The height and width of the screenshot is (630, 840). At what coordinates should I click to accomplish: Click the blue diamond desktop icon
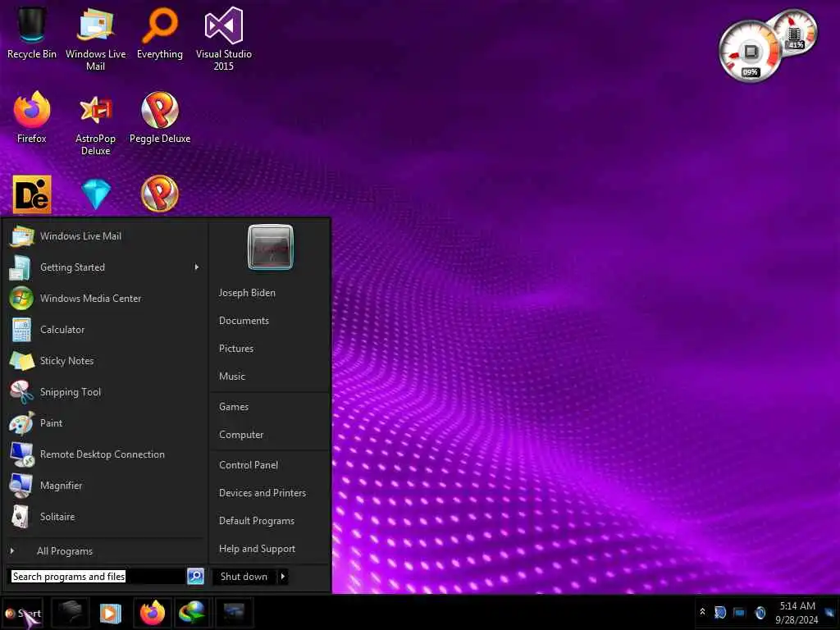[x=96, y=194]
